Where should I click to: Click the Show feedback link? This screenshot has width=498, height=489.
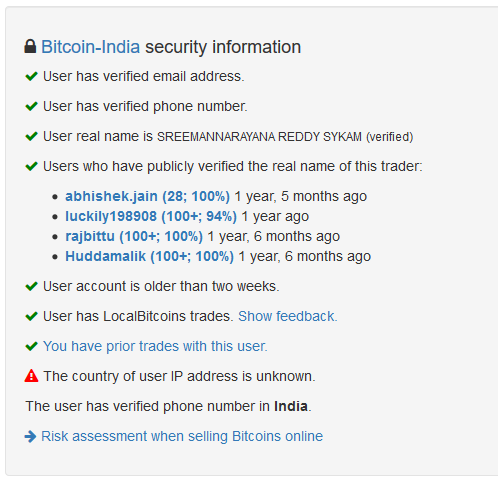coord(288,316)
